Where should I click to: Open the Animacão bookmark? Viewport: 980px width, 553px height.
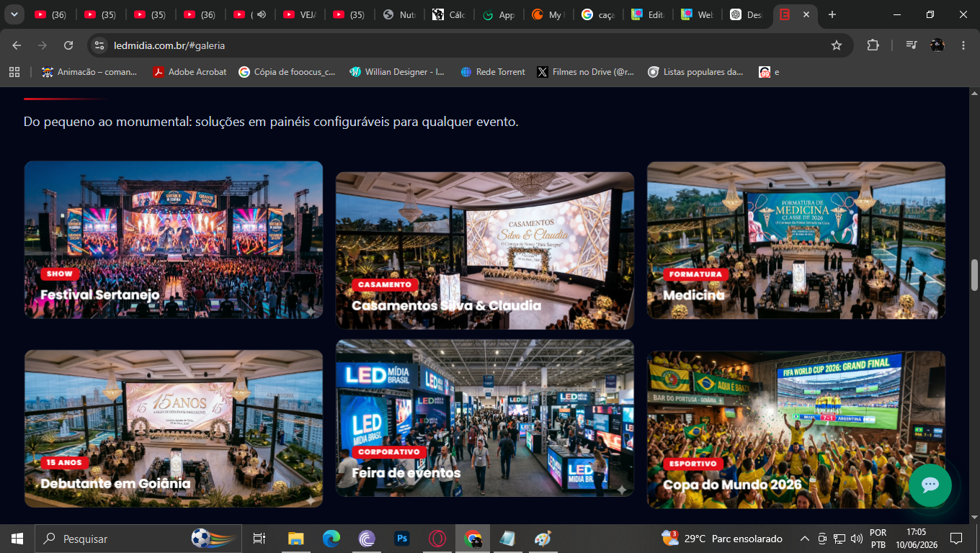[x=89, y=72]
